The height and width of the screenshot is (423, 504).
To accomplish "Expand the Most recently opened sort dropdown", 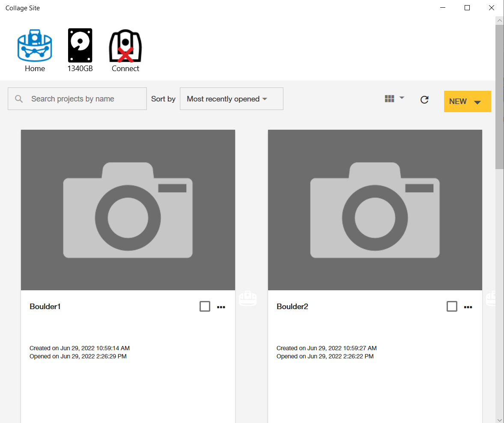I will pos(231,99).
